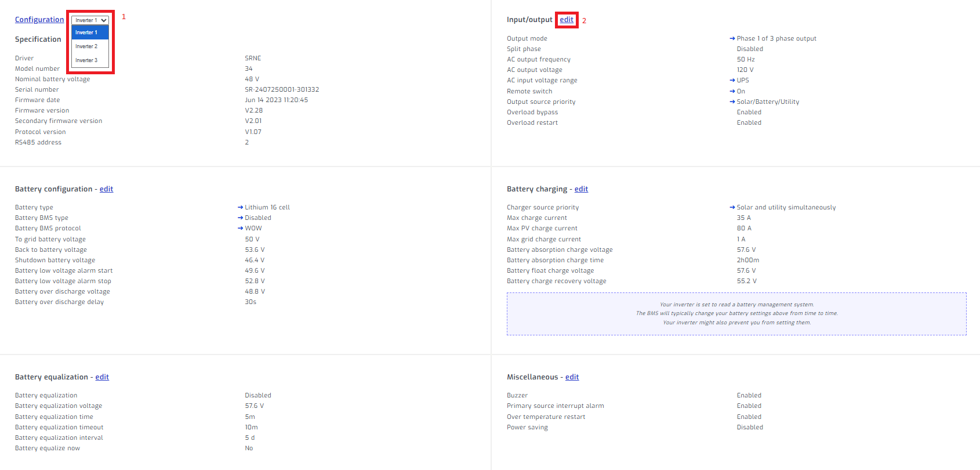Open the Configuration link
Viewport: 980px width, 470px height.
click(x=39, y=20)
